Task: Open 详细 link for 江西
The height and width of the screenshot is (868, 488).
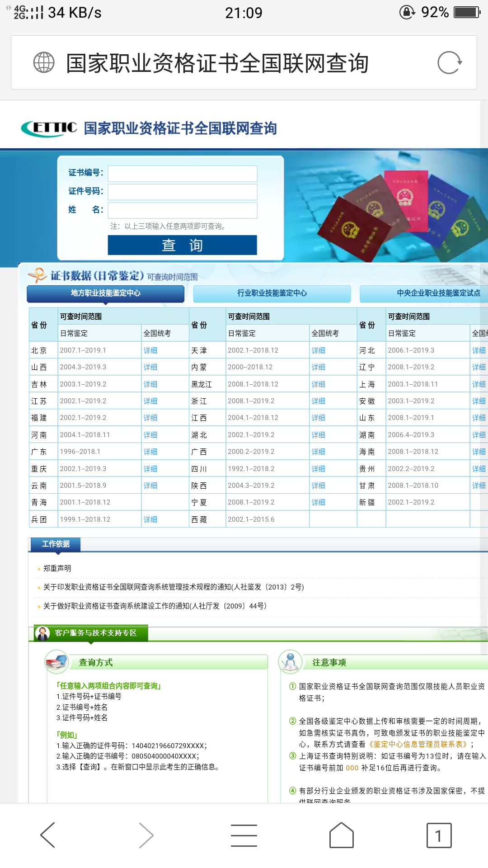Action: 319,418
